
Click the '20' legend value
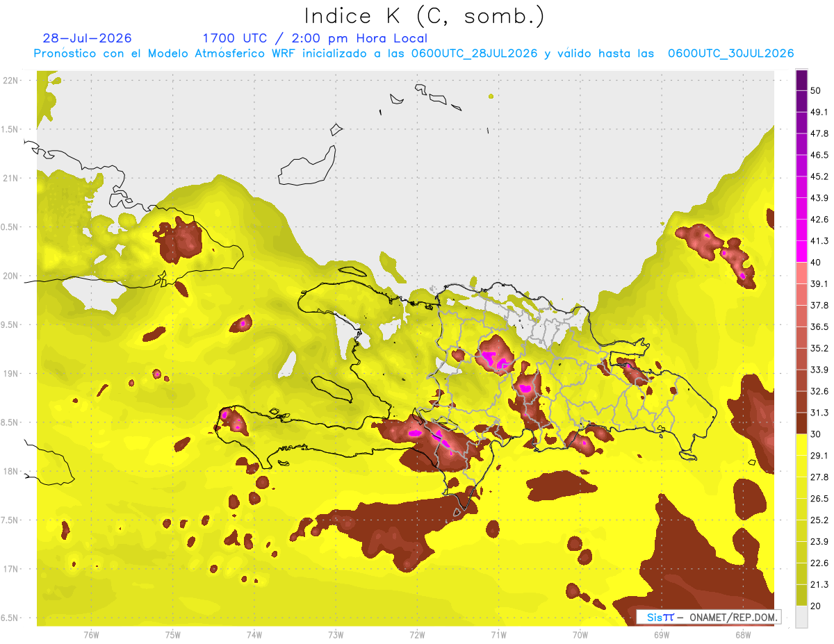816,606
